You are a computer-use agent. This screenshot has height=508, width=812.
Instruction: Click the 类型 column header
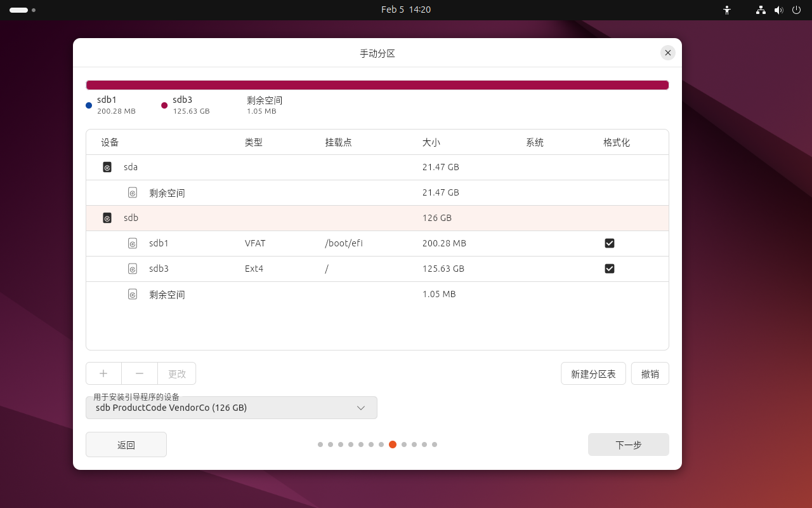click(x=254, y=142)
